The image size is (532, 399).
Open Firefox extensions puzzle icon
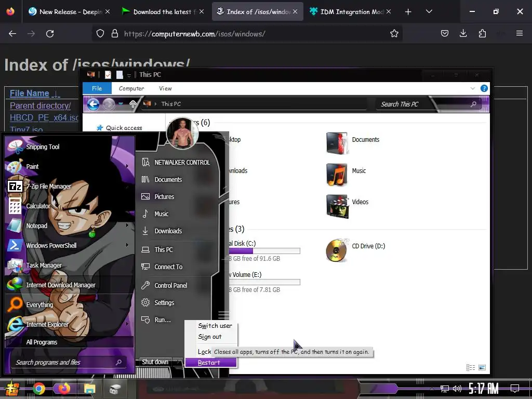pos(482,34)
